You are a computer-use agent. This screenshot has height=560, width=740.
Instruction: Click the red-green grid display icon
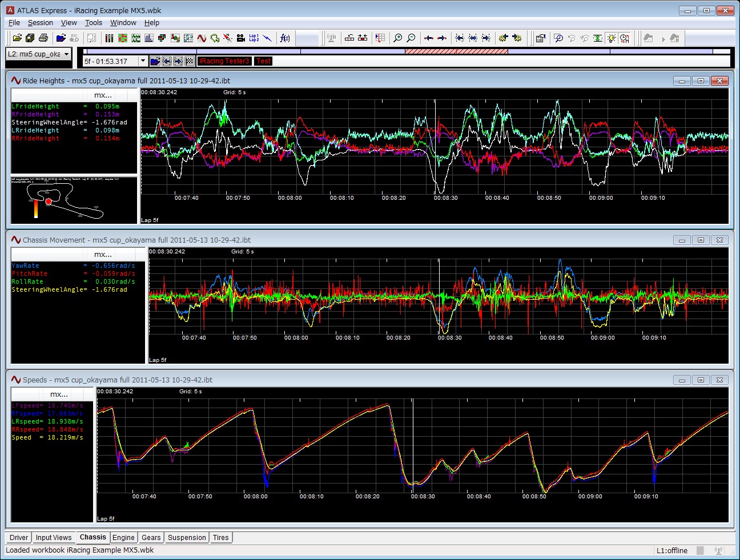123,38
